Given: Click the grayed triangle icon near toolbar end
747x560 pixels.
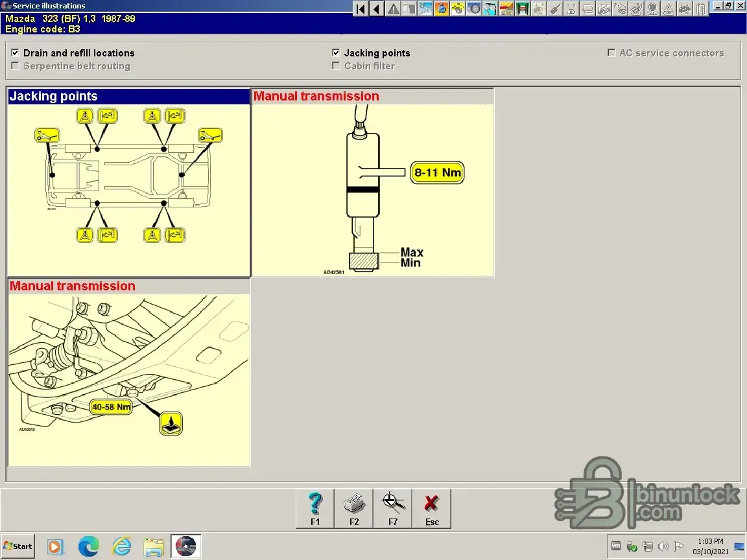Looking at the screenshot, I should click(x=669, y=8).
